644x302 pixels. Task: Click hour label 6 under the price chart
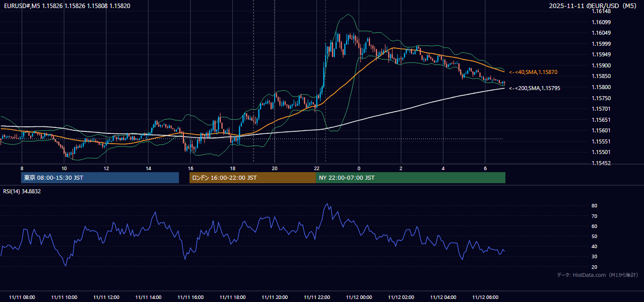point(485,168)
